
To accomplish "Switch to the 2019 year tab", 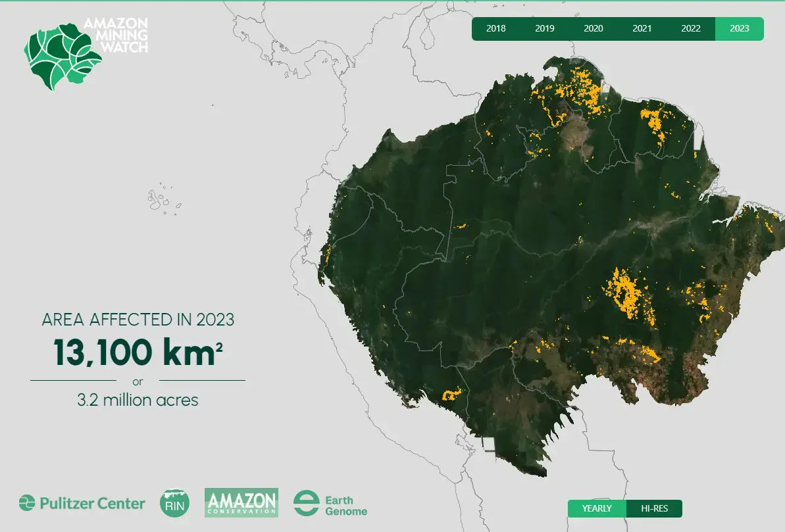I will pyautogui.click(x=544, y=29).
